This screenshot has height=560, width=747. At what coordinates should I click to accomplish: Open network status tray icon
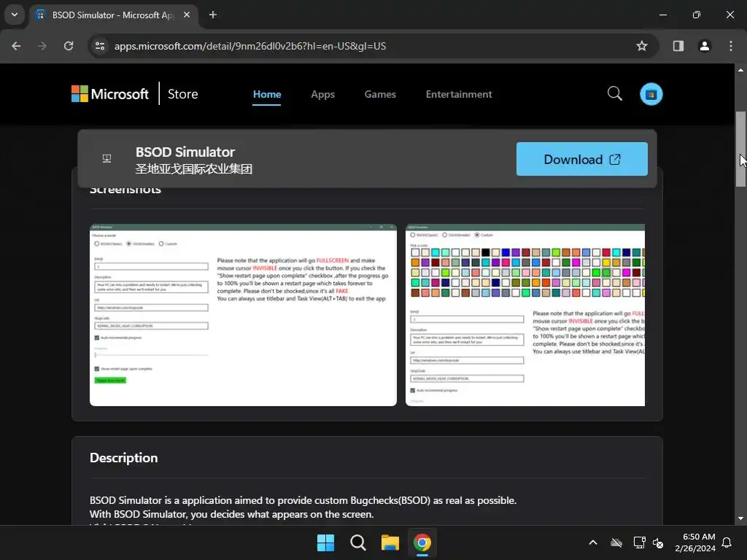(639, 542)
